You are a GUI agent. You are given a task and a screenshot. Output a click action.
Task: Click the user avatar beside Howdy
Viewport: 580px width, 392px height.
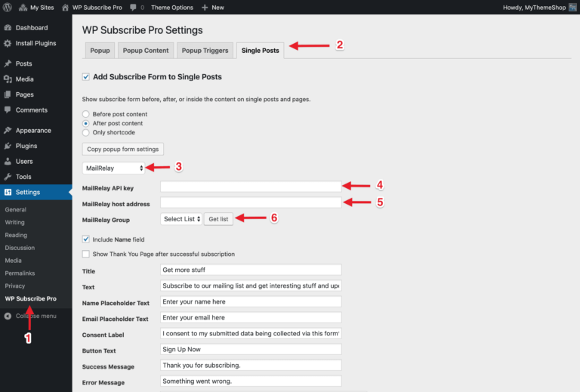pyautogui.click(x=572, y=8)
